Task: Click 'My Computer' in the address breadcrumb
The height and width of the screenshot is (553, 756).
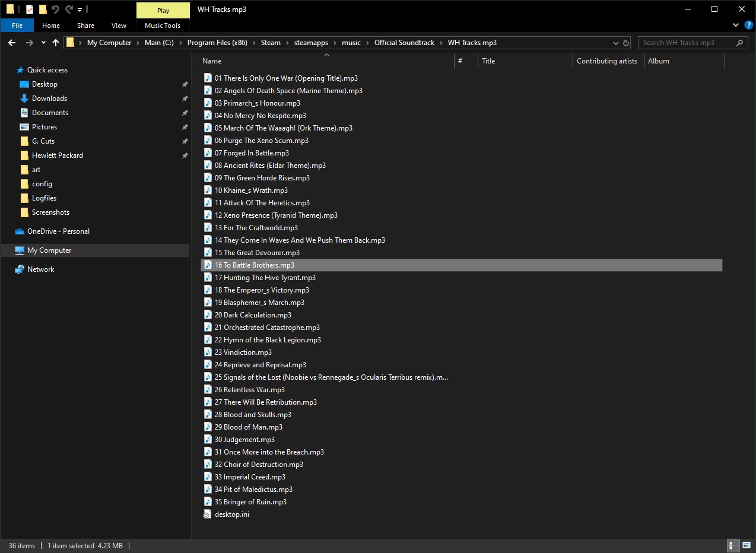Action: [x=109, y=43]
